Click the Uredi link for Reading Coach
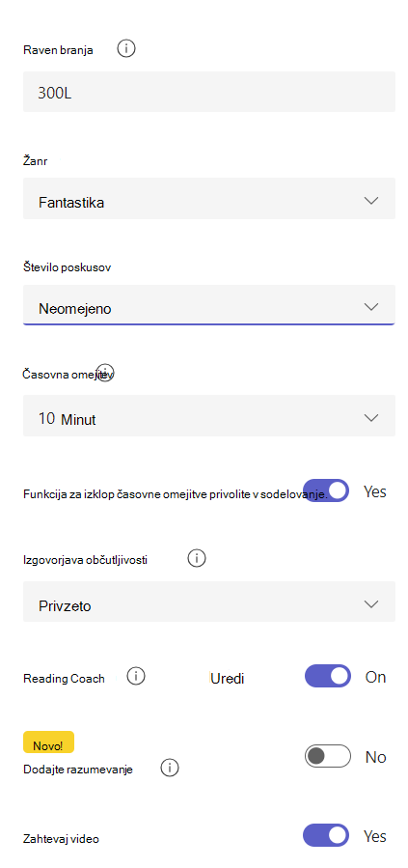The image size is (408, 868). click(x=228, y=678)
